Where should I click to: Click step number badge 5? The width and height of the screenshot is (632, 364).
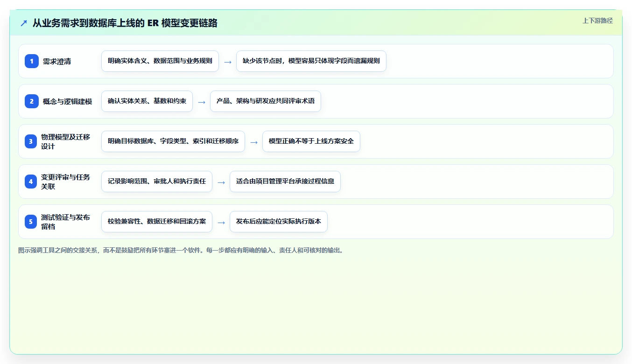(31, 222)
